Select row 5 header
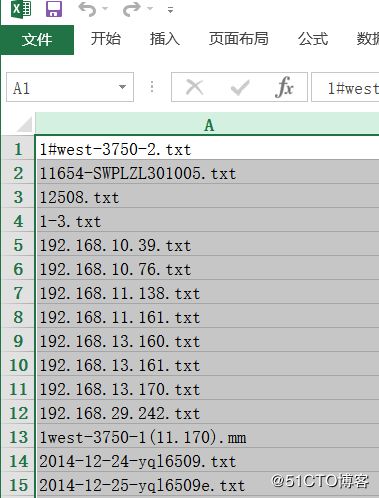Viewport: 379px width, 498px height. pos(18,245)
